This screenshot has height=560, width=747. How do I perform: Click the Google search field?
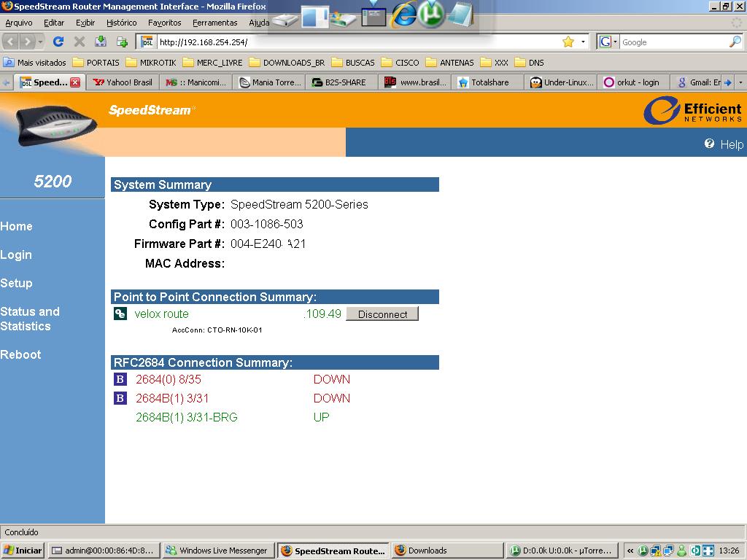(x=673, y=42)
